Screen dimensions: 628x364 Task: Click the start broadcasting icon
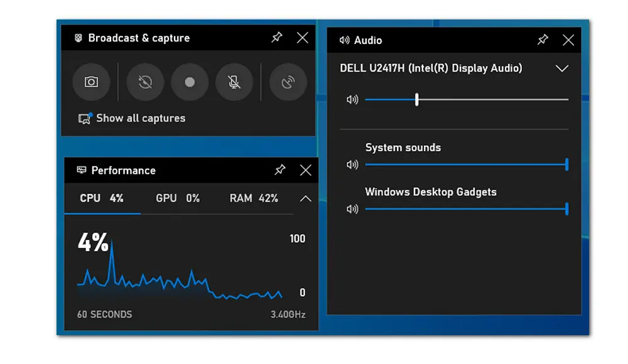(288, 82)
